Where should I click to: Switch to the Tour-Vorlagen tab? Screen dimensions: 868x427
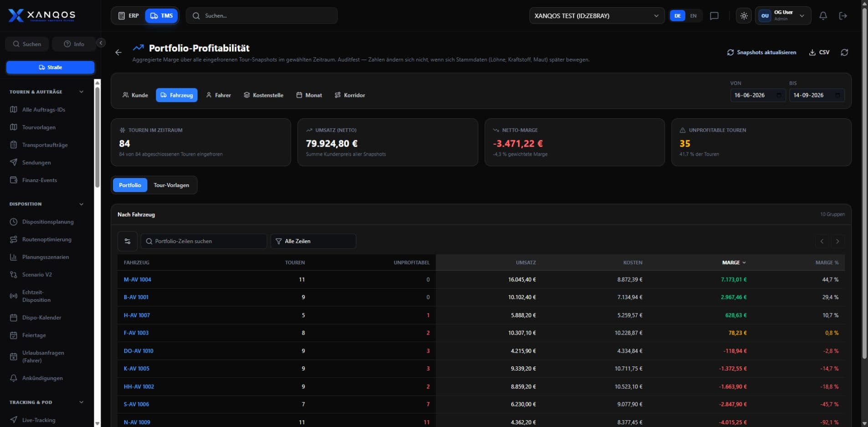(171, 185)
